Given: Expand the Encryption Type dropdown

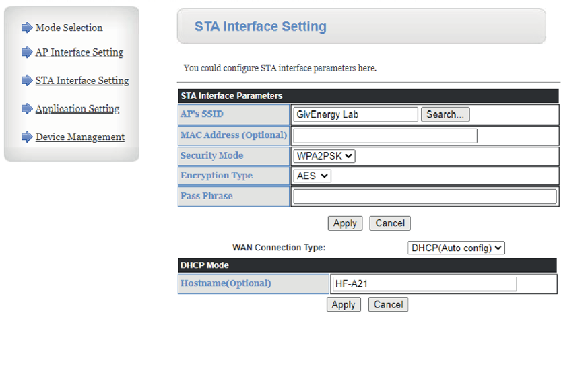Looking at the screenshot, I should pyautogui.click(x=313, y=176).
